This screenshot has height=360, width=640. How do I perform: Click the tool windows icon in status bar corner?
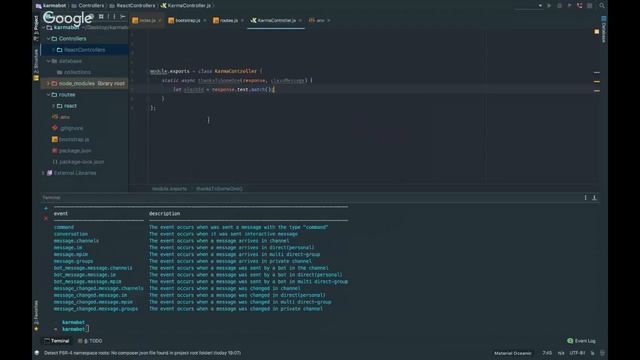click(37, 353)
